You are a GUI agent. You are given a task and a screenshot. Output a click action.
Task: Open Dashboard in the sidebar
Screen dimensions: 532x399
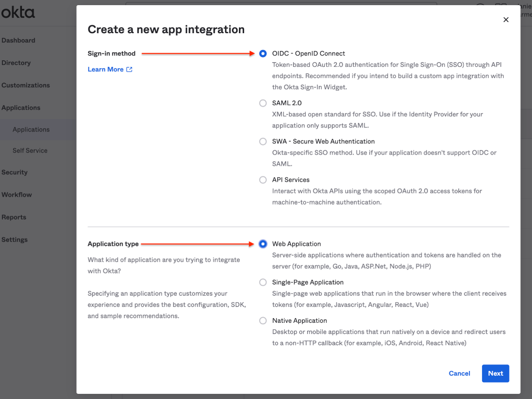click(18, 40)
